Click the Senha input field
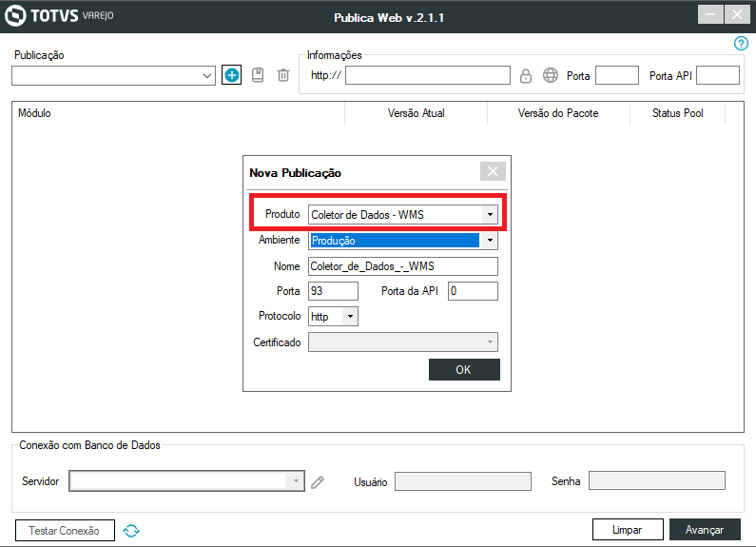This screenshot has height=547, width=756. click(x=657, y=480)
